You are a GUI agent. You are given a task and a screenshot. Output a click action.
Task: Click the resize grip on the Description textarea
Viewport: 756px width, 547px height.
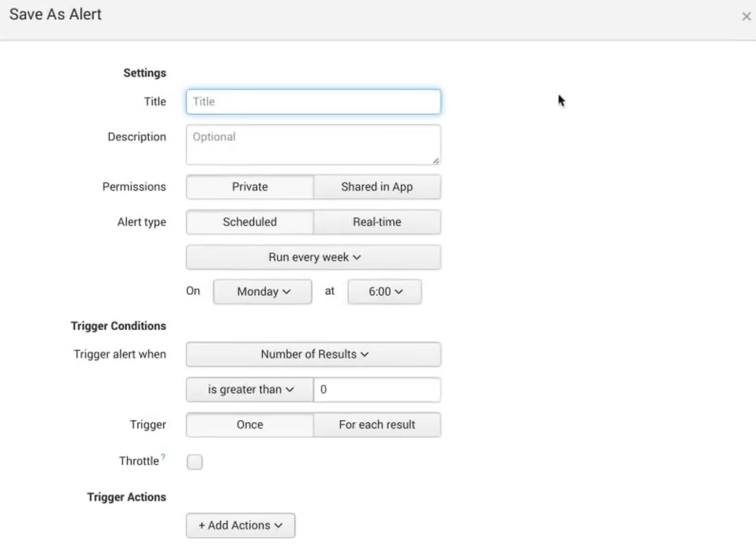pyautogui.click(x=437, y=160)
